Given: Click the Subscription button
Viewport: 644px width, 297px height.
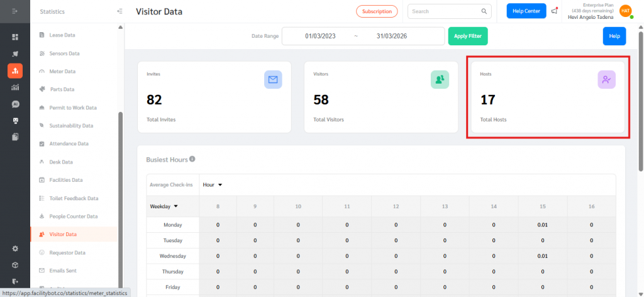Looking at the screenshot, I should click(377, 11).
